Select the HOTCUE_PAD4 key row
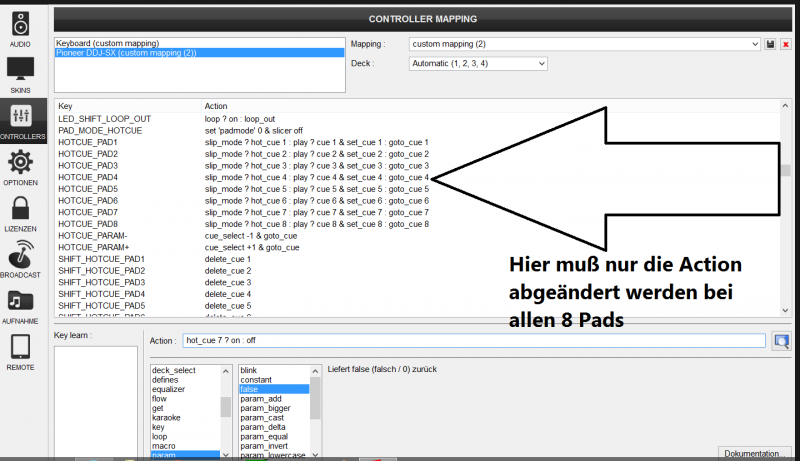The height and width of the screenshot is (461, 800). (417, 177)
